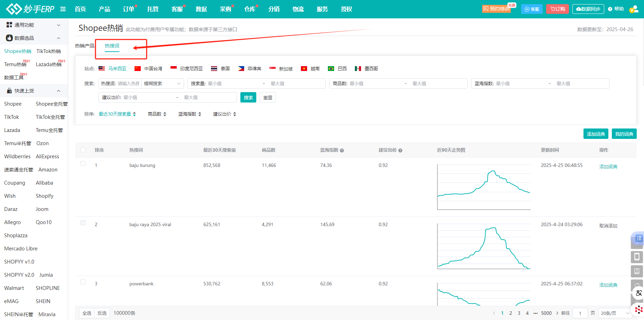This screenshot has width=644, height=320.
Task: Open the 模糊搜索 match type dropdown
Action: [x=163, y=83]
